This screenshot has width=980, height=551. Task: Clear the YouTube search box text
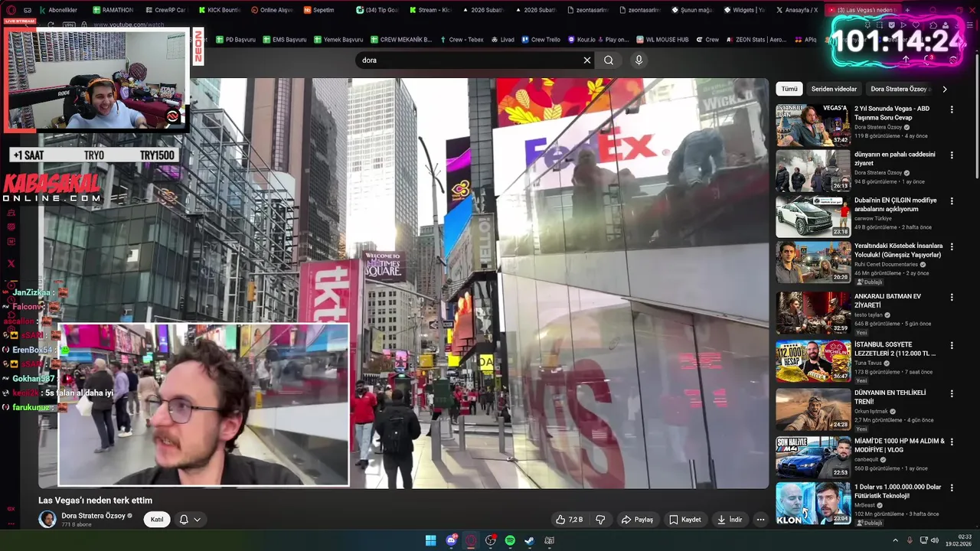[x=587, y=60]
